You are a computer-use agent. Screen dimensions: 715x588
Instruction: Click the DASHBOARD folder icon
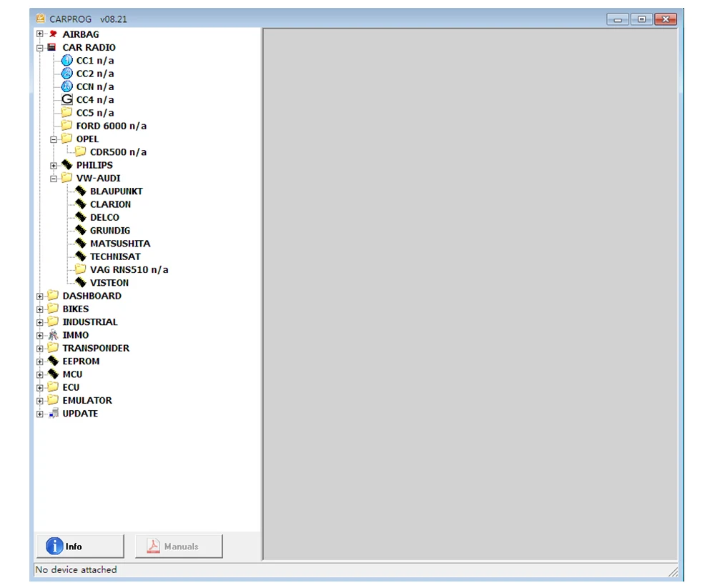53,295
